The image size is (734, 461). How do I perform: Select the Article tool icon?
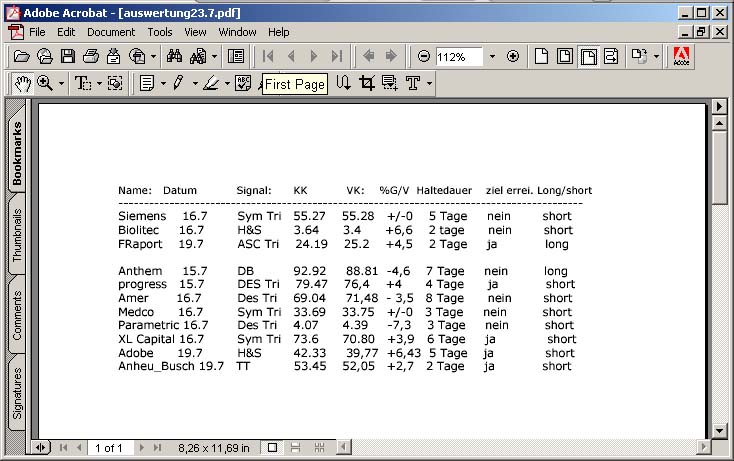[344, 84]
